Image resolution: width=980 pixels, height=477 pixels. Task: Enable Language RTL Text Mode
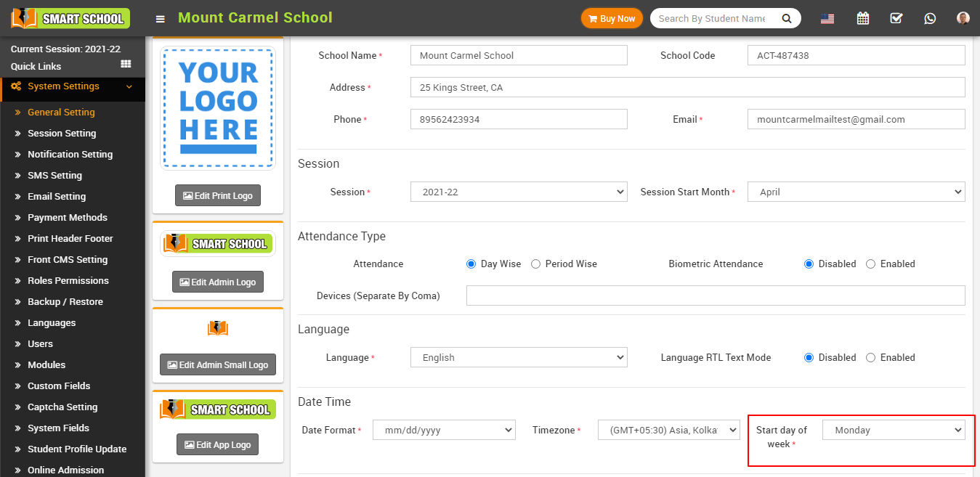point(870,358)
